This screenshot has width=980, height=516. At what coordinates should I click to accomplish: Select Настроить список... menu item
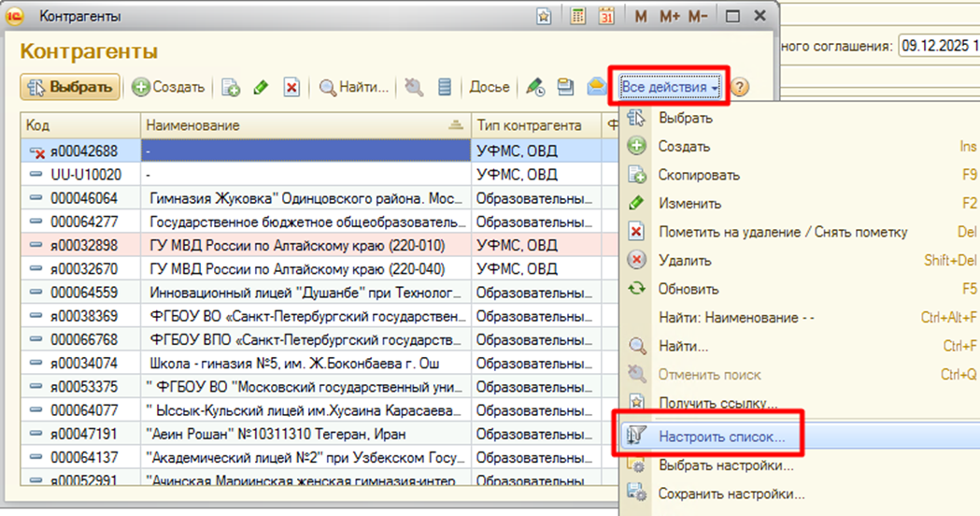(x=721, y=437)
